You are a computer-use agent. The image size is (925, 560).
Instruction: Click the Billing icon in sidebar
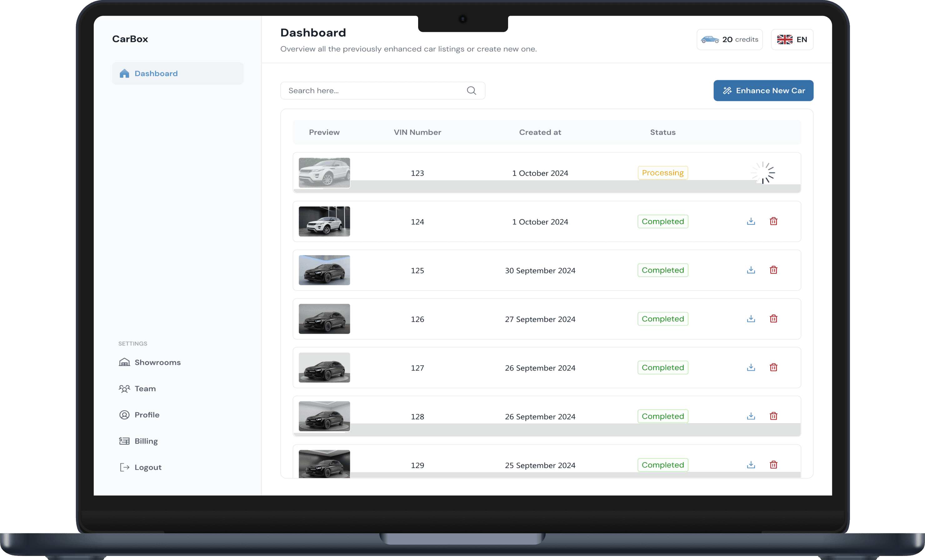[124, 441]
